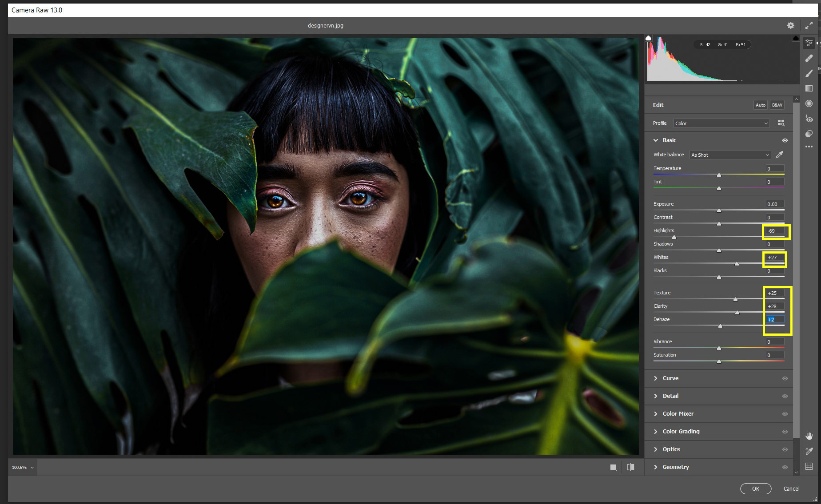Open the White balance As Shot dropdown

730,155
